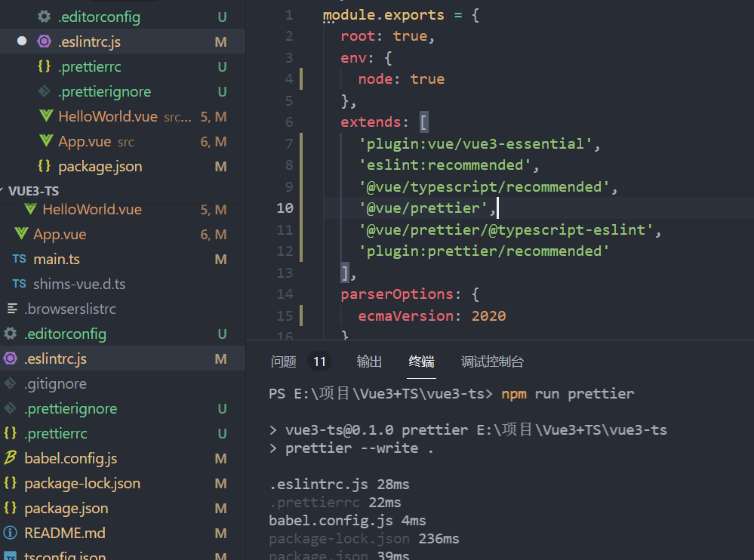Open App.vue src in open editors
Viewport: 754px width, 560px height.
[x=122, y=141]
